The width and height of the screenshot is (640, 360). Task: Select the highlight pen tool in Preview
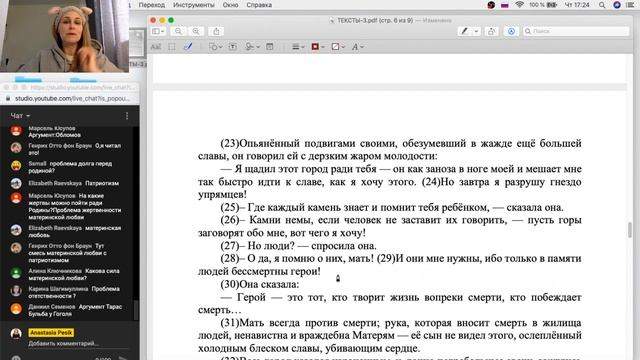click(x=464, y=31)
